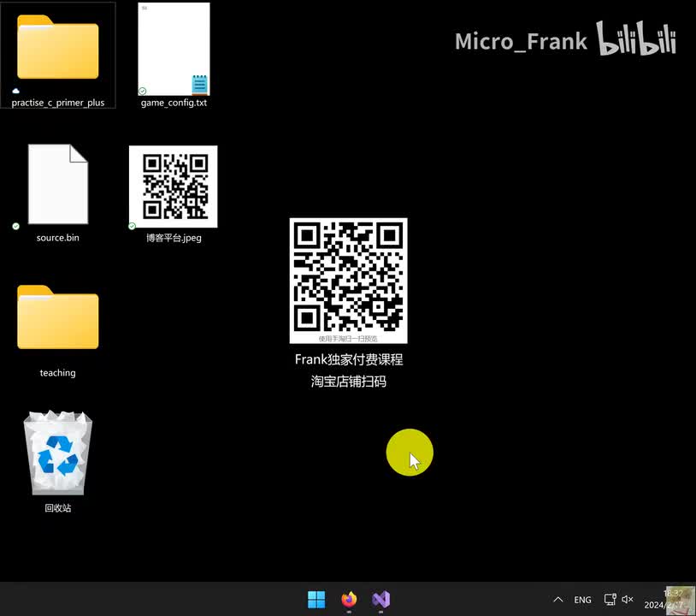696x616 pixels.
Task: Click the 回收站 label text
Action: click(57, 507)
